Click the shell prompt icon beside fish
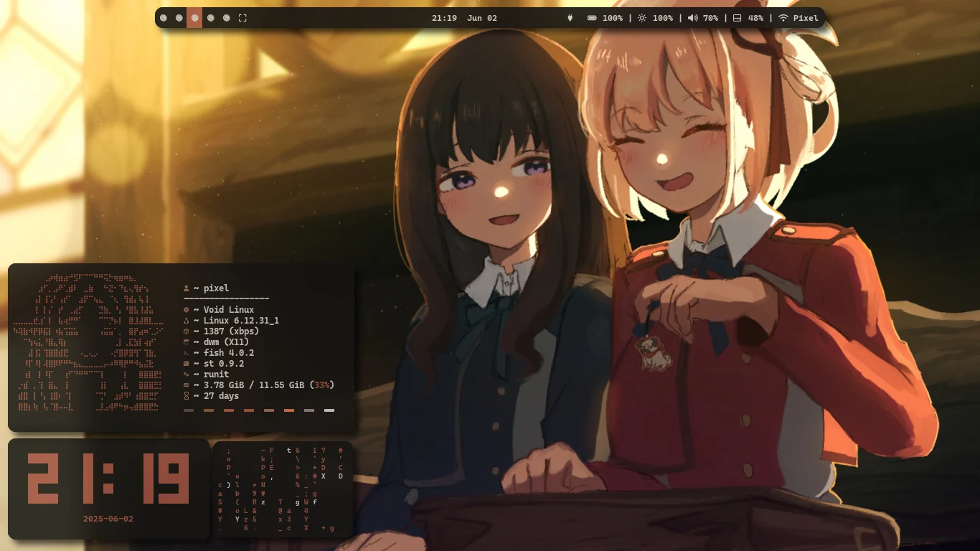Screen dimensions: 980x551 click(187, 353)
